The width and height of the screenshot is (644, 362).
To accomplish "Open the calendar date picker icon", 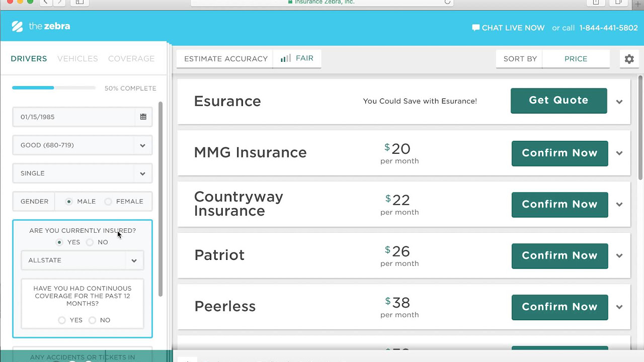I will click(x=143, y=117).
